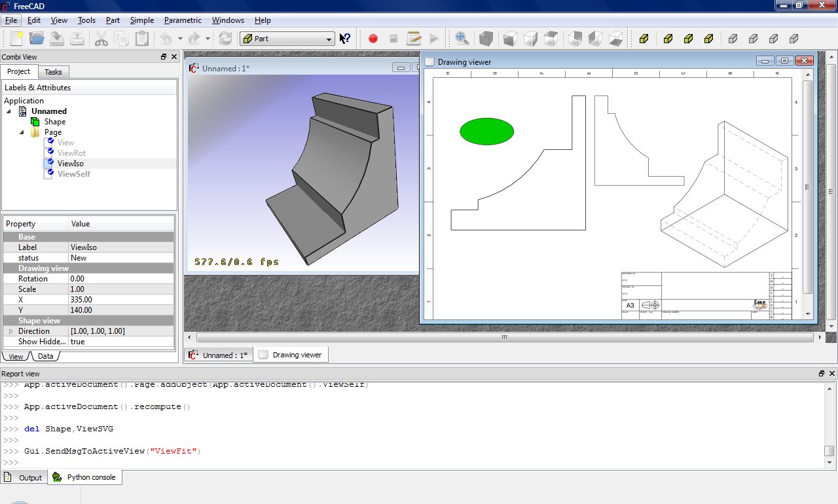Click the Fit-all zoom icon
The image size is (838, 504).
click(462, 38)
